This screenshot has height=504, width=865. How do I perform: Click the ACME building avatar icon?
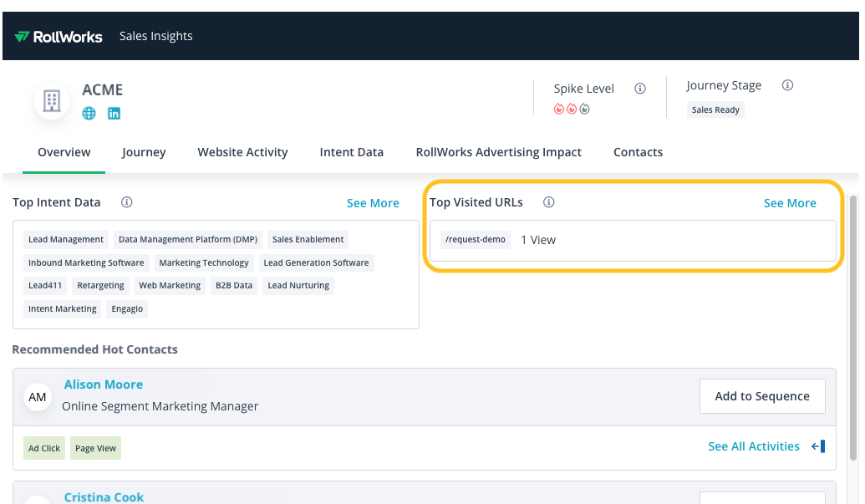click(x=52, y=101)
